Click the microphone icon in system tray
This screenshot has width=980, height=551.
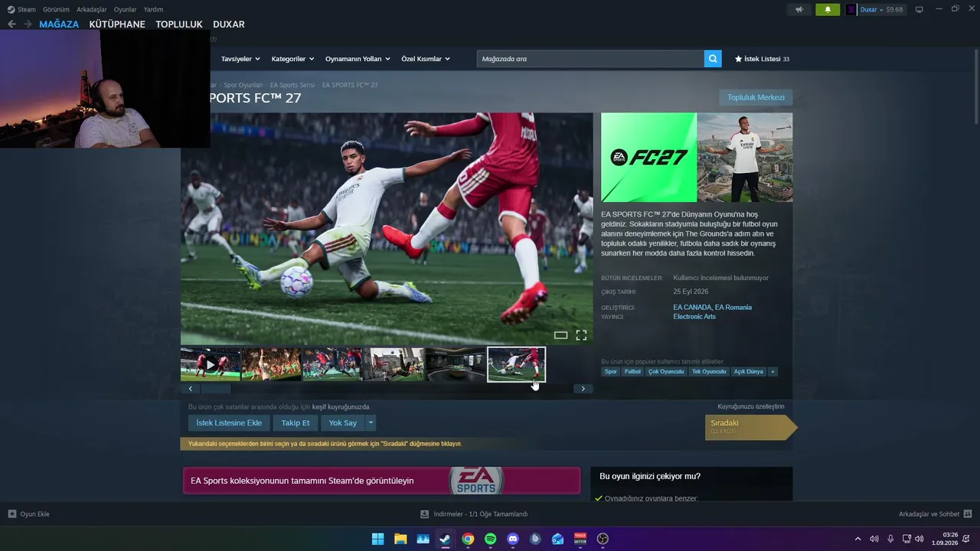[890, 539]
